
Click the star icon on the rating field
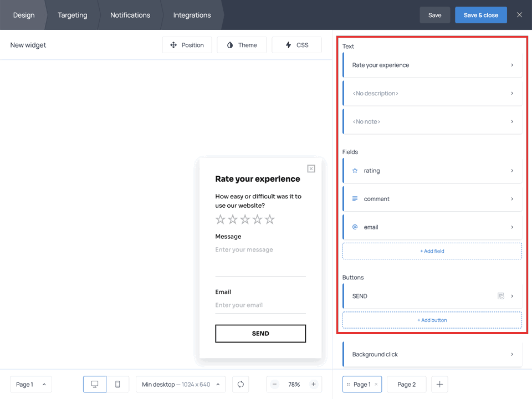pos(356,171)
